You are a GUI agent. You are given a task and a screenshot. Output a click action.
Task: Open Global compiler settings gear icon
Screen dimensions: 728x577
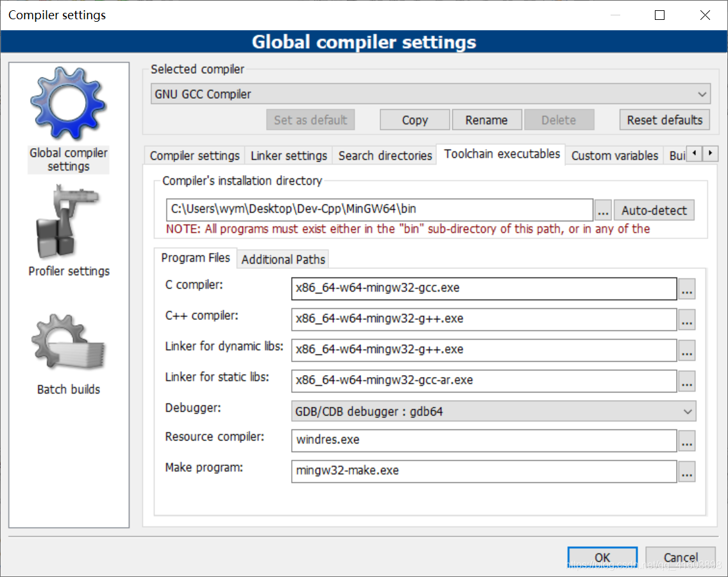pos(68,103)
